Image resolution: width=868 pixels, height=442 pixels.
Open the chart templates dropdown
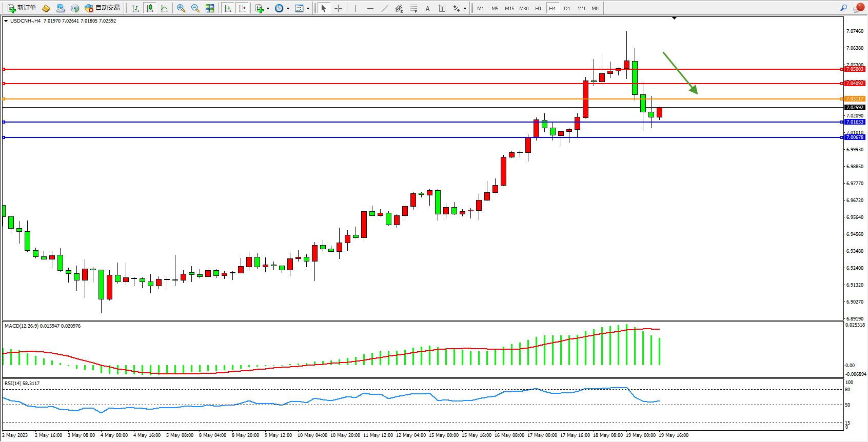pos(302,8)
